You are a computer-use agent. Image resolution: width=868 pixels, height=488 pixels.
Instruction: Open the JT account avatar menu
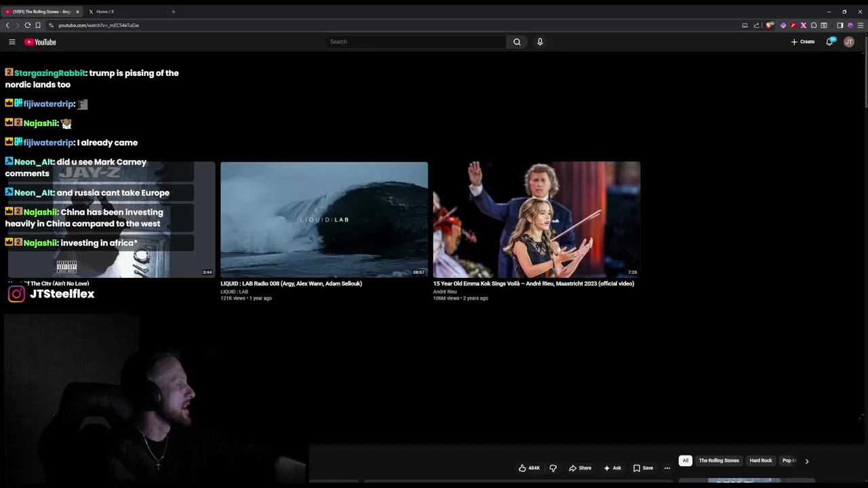tap(849, 42)
